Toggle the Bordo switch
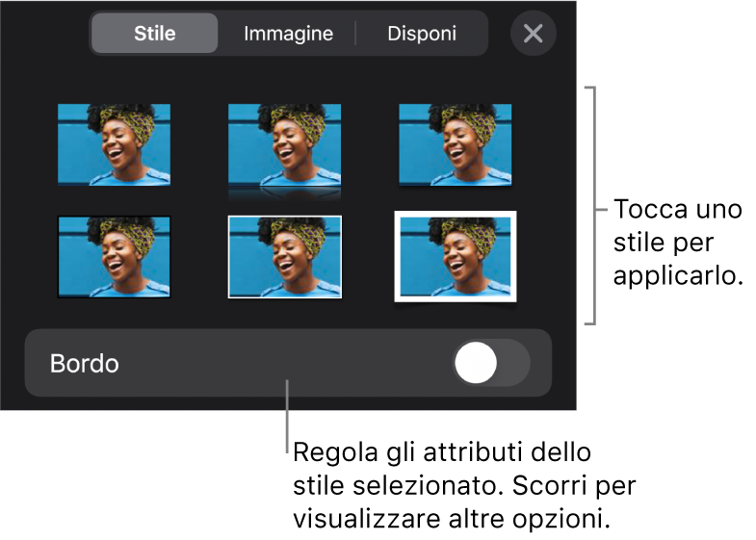 [492, 363]
